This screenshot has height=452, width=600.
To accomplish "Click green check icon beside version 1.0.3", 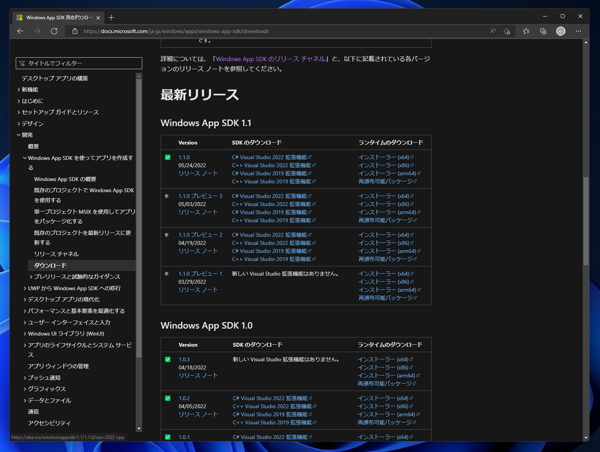I will coord(168,359).
